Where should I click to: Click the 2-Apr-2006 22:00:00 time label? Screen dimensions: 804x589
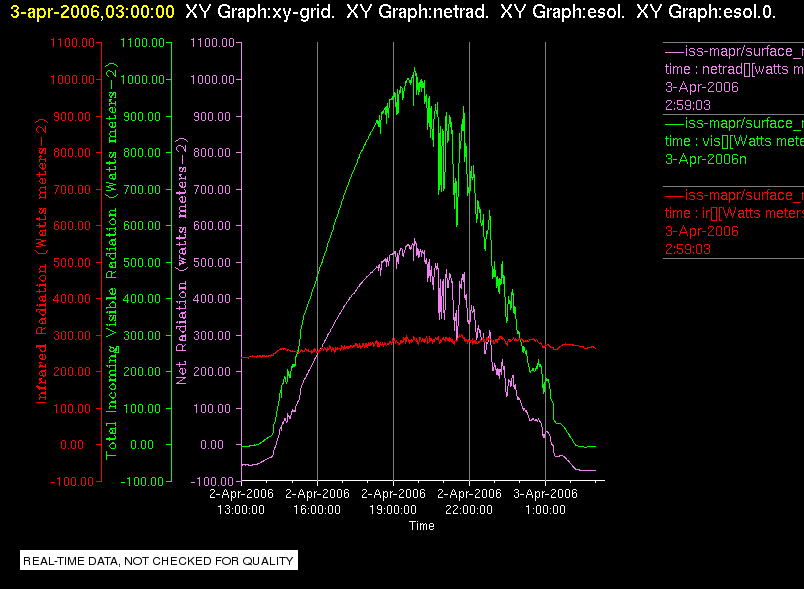pos(469,501)
